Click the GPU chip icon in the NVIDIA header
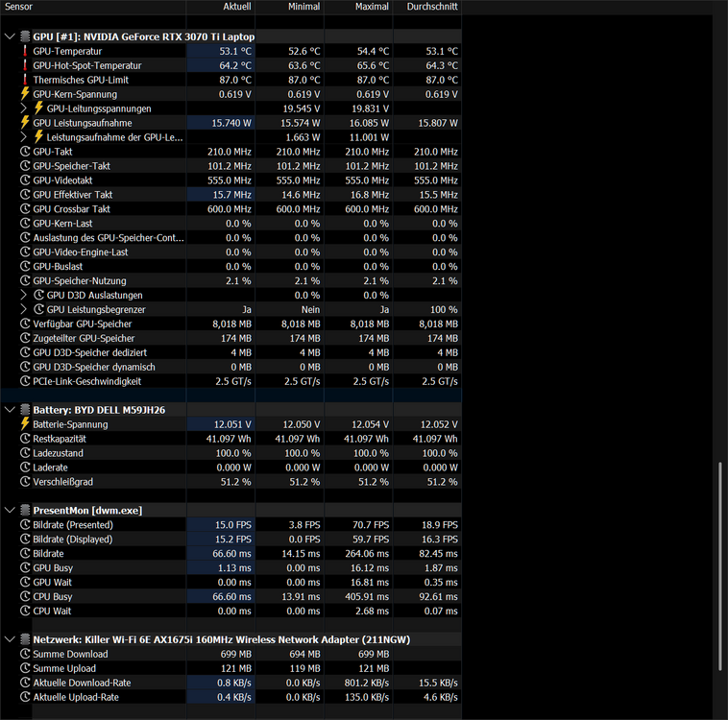 click(25, 36)
